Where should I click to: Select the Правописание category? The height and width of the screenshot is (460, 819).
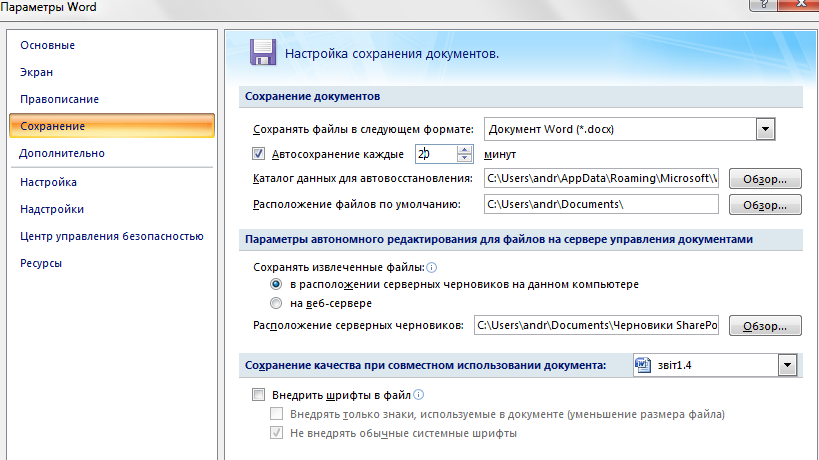point(60,99)
